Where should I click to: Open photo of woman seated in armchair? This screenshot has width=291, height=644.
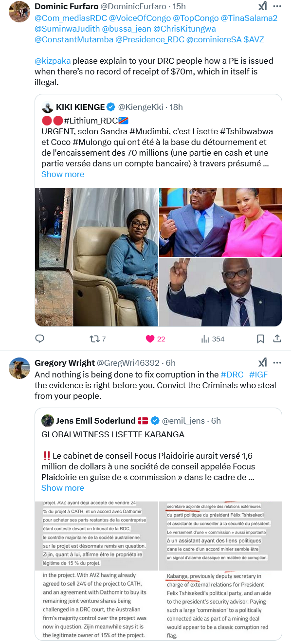[96, 257]
